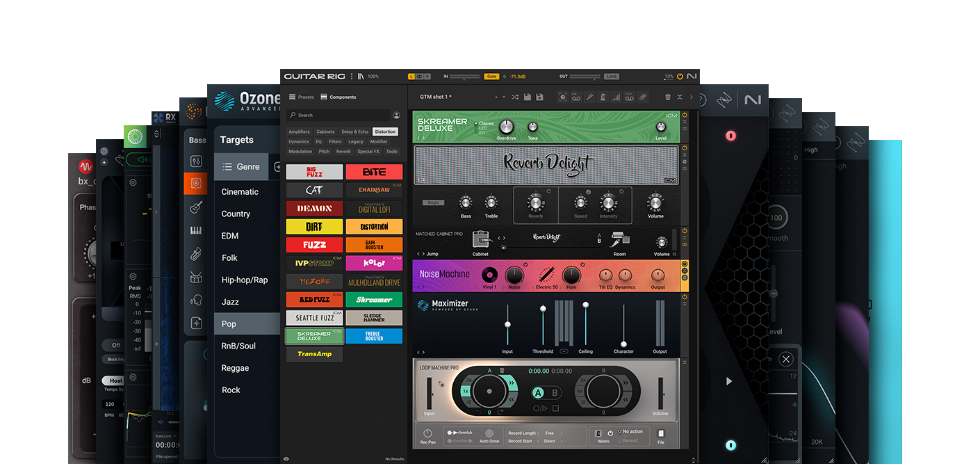Select the Delay & Echo category
The width and height of the screenshot is (980, 464).
click(x=354, y=131)
